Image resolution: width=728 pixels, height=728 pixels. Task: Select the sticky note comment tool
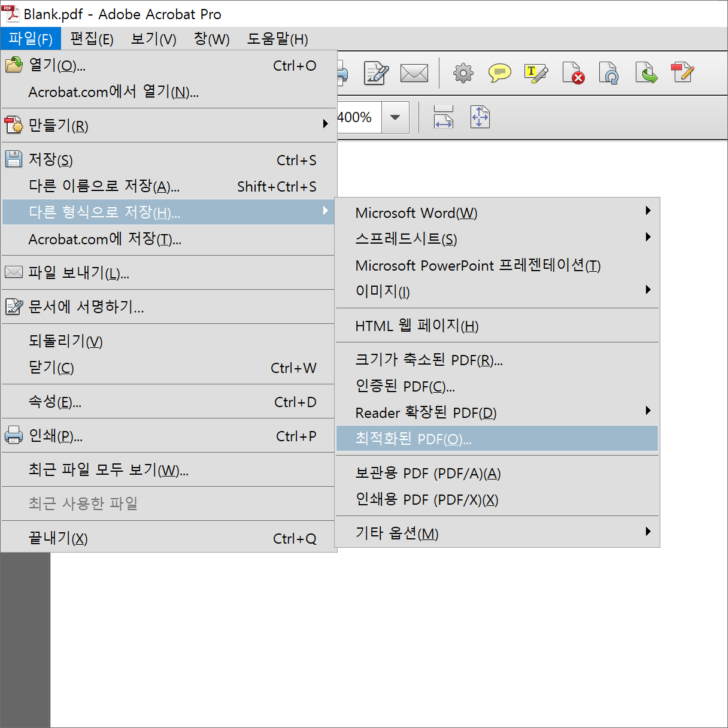point(500,73)
